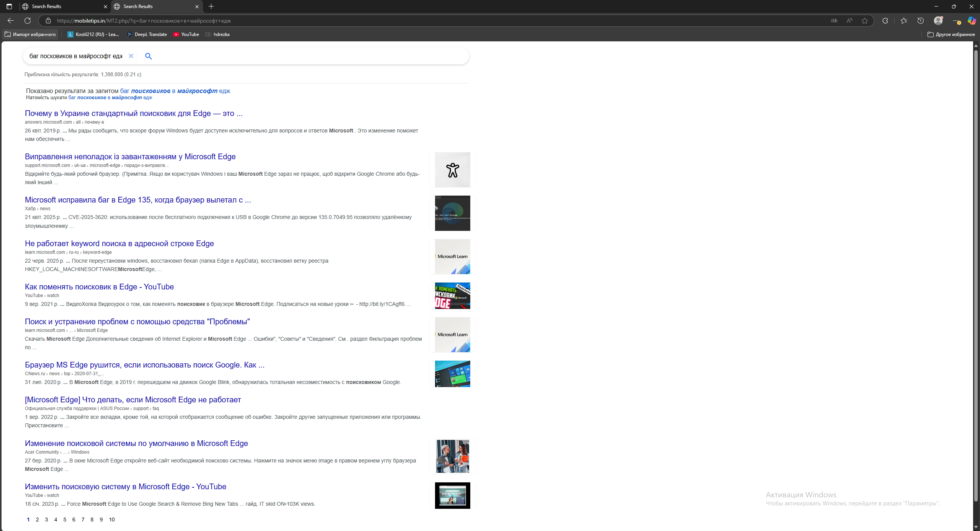The height and width of the screenshot is (531, 980).
Task: Open the tab actions menu icon
Action: coord(9,7)
